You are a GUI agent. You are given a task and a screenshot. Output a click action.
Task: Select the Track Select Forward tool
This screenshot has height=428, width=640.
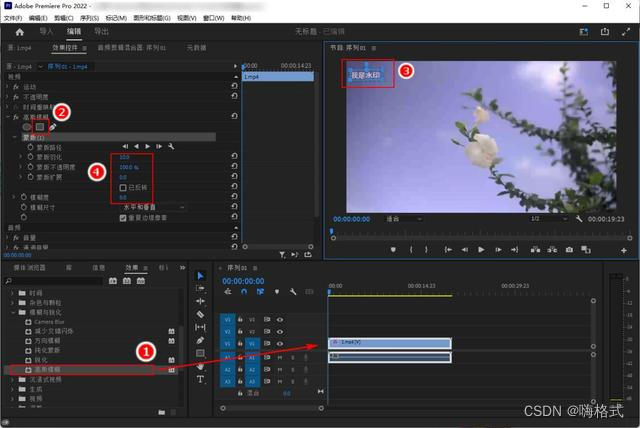pyautogui.click(x=200, y=288)
